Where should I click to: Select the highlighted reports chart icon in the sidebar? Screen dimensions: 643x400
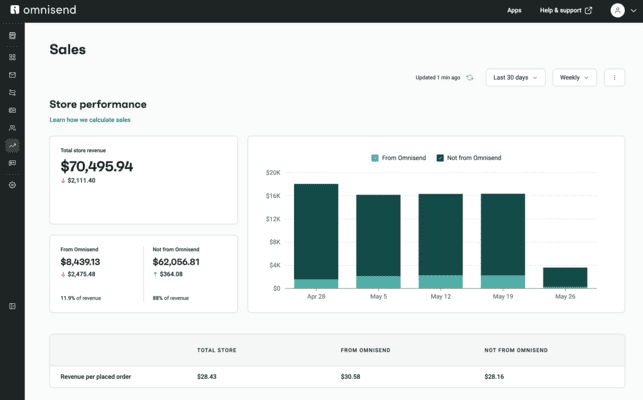click(x=12, y=146)
